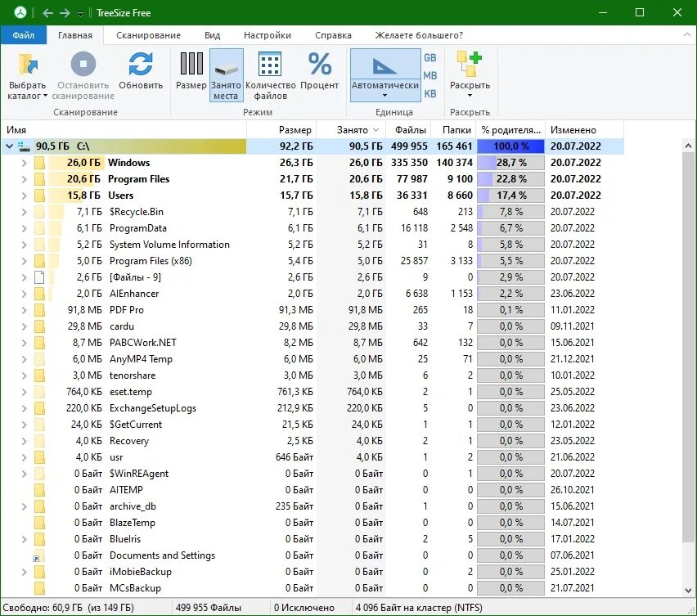Sort by the Файлы column header
This screenshot has height=616, width=697.
pyautogui.click(x=408, y=130)
